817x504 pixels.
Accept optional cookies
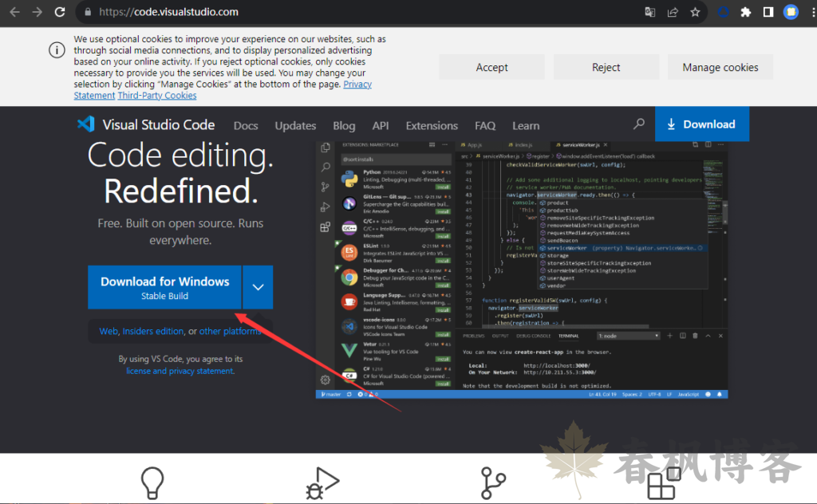click(x=491, y=67)
